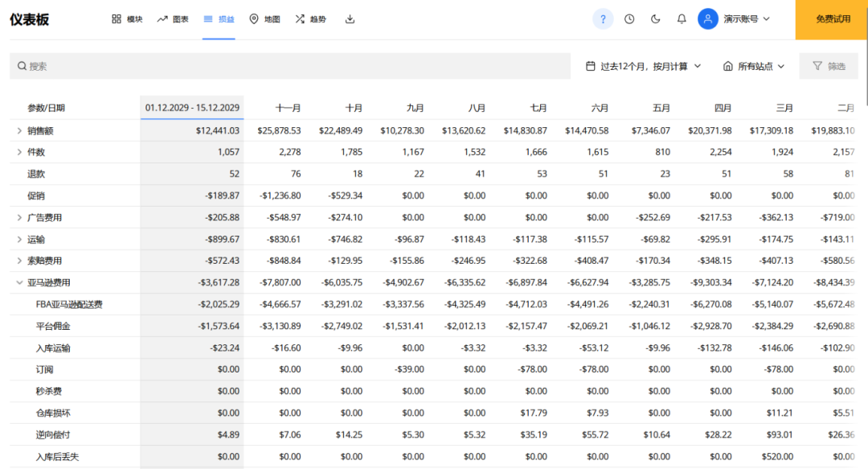Click the 仪表板 dashboard title

pyautogui.click(x=30, y=19)
